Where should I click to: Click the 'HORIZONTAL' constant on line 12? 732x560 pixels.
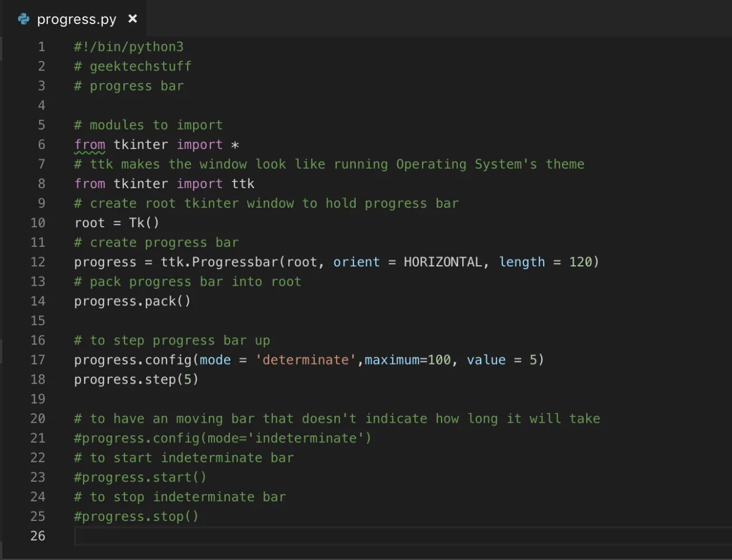click(x=443, y=262)
